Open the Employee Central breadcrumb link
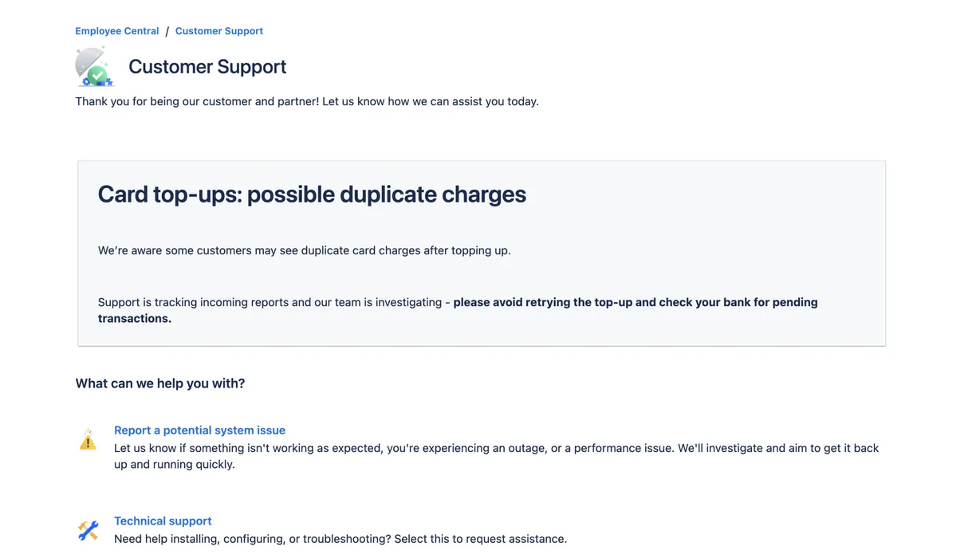The height and width of the screenshot is (558, 980). tap(116, 31)
